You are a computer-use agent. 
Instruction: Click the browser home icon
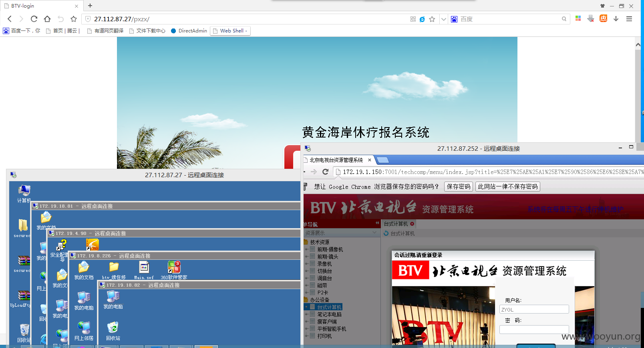pyautogui.click(x=47, y=19)
